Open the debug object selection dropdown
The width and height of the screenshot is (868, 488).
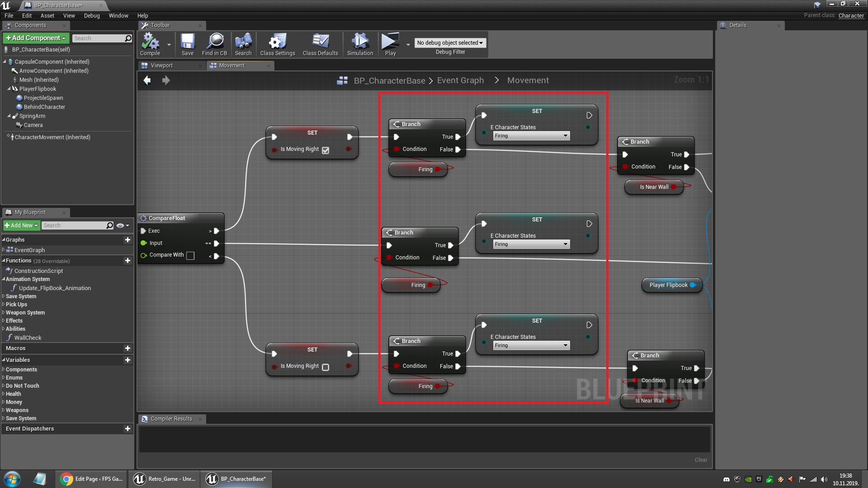(x=450, y=42)
